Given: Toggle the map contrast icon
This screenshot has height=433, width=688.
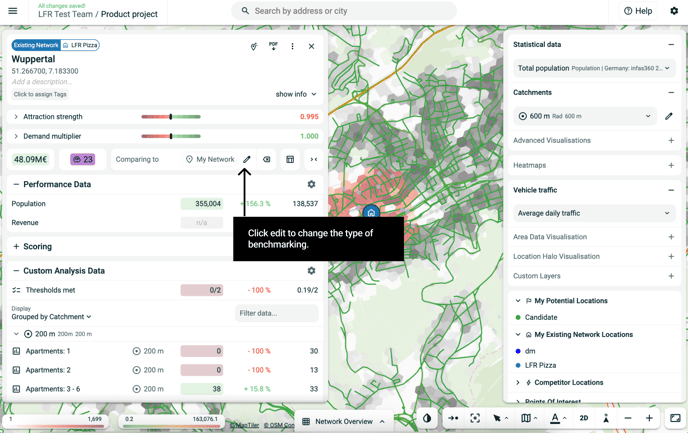Looking at the screenshot, I should coord(427,419).
